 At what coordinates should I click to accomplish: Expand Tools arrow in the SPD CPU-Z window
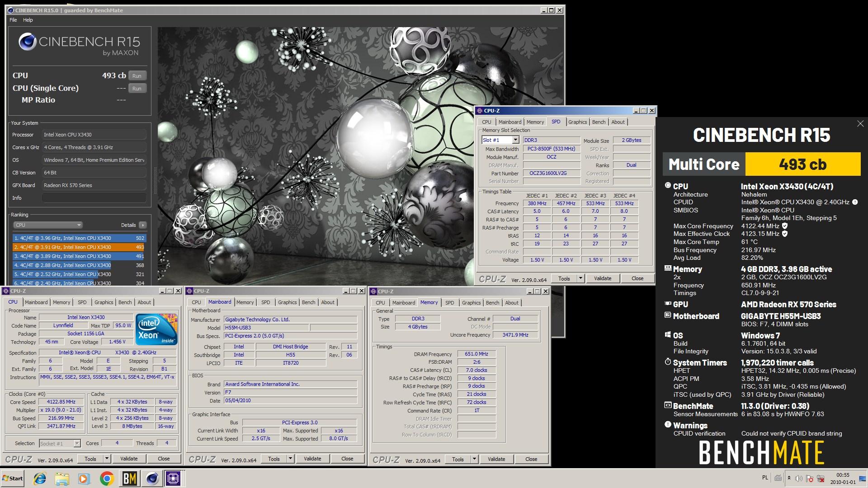pos(580,278)
